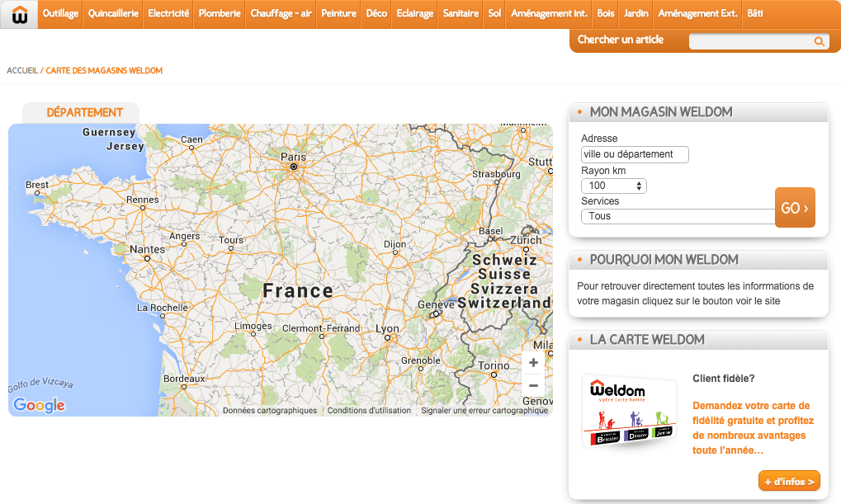Open the Electricité menu
This screenshot has height=504, width=841.
pos(168,13)
